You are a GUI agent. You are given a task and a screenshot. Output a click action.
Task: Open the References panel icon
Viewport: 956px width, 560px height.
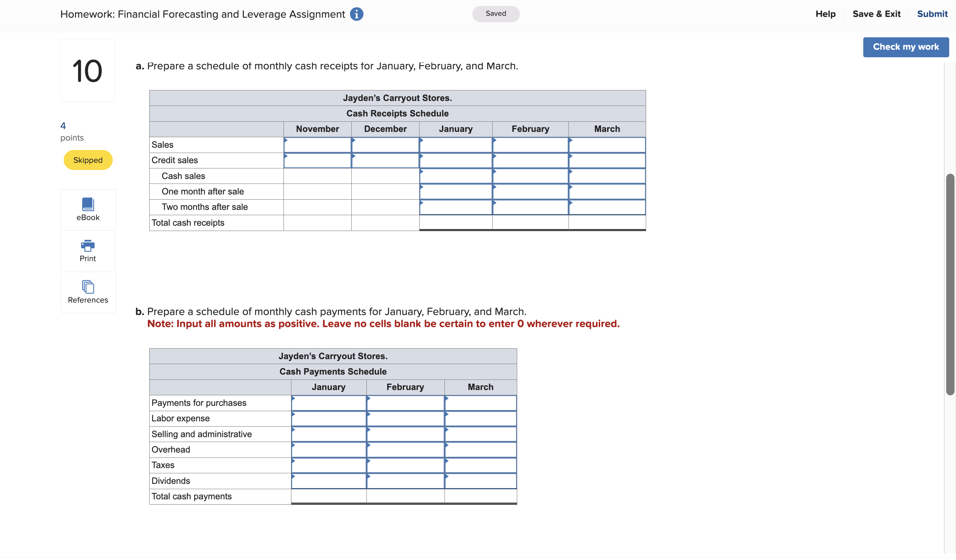[87, 291]
